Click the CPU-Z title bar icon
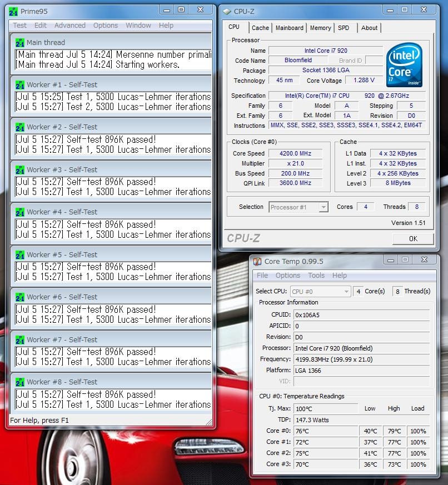The height and width of the screenshot is (485, 448). pos(227,12)
